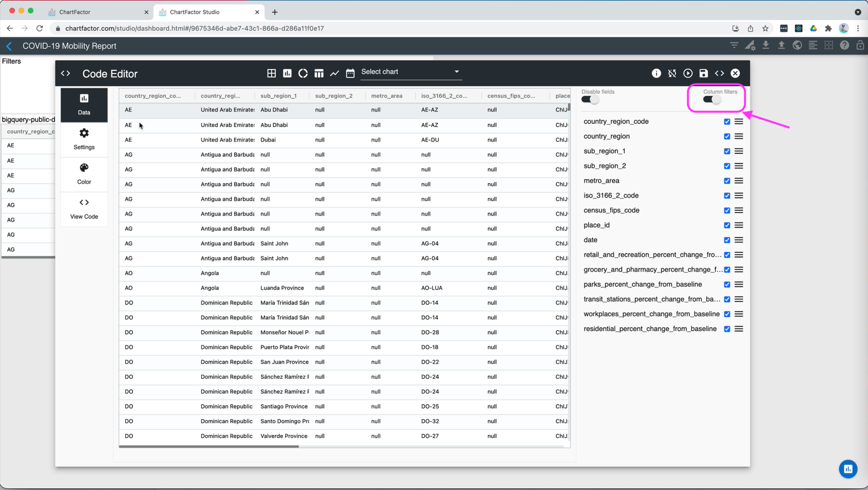Image resolution: width=868 pixels, height=490 pixels.
Task: Save using the floppy disk icon
Action: (704, 73)
